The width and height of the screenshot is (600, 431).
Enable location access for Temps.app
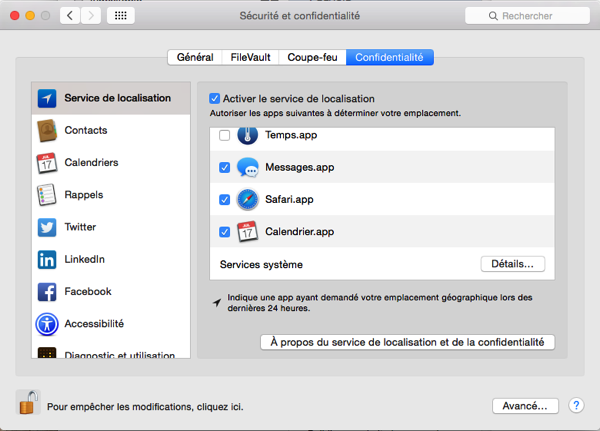click(x=224, y=135)
